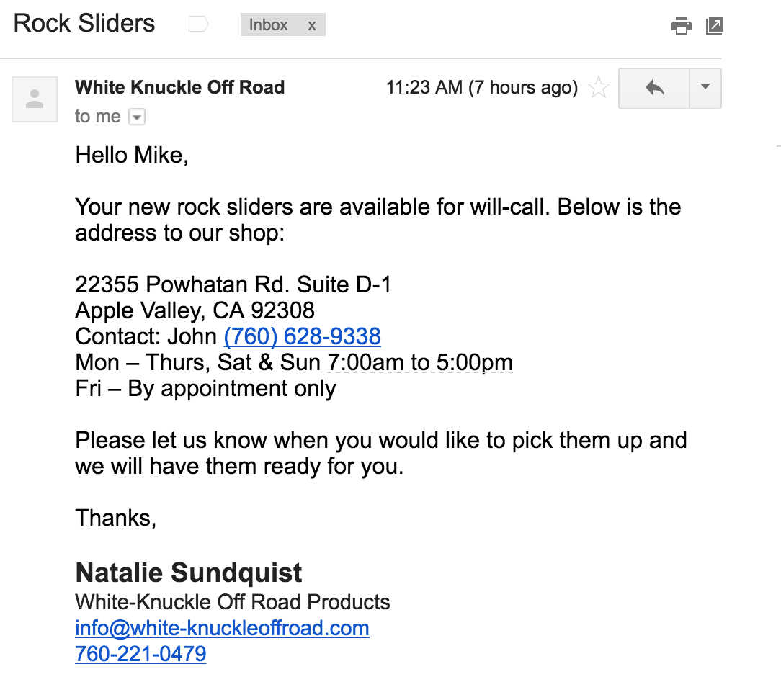Call John's number (760) 628-9338
This screenshot has height=700, width=781.
point(302,336)
